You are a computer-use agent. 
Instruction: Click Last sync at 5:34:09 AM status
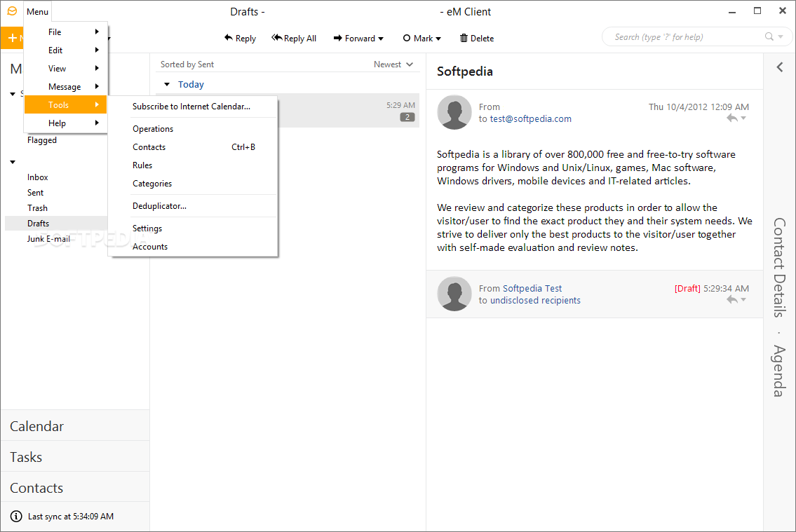tap(71, 517)
